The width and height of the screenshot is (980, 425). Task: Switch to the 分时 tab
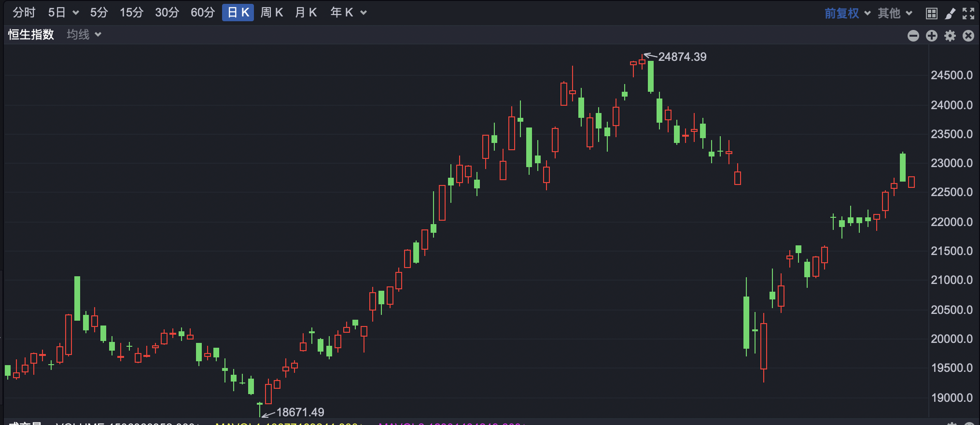point(24,13)
